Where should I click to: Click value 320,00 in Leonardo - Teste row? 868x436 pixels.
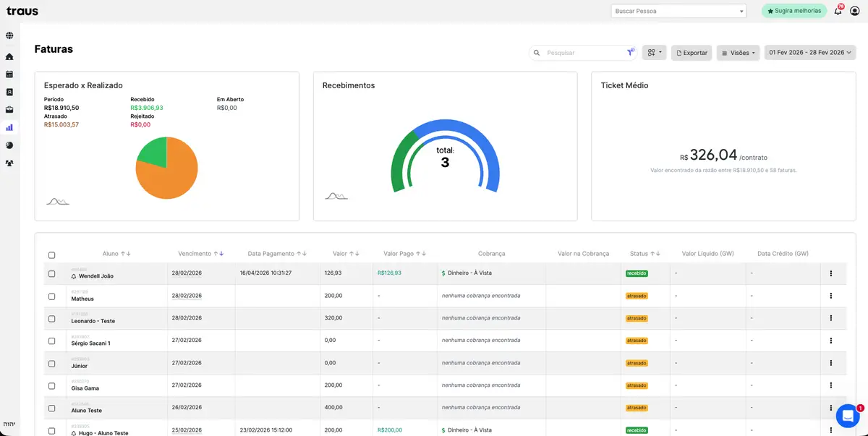tap(333, 318)
